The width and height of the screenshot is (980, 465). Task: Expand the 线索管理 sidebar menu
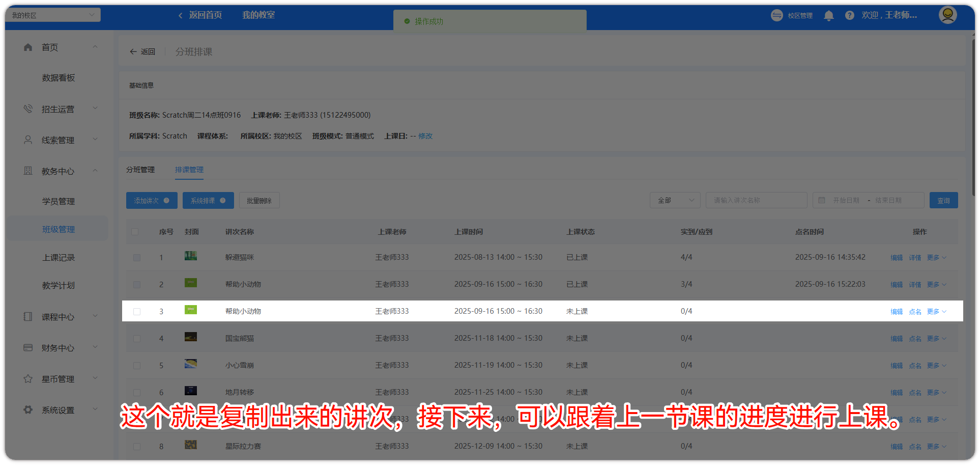pyautogui.click(x=95, y=140)
